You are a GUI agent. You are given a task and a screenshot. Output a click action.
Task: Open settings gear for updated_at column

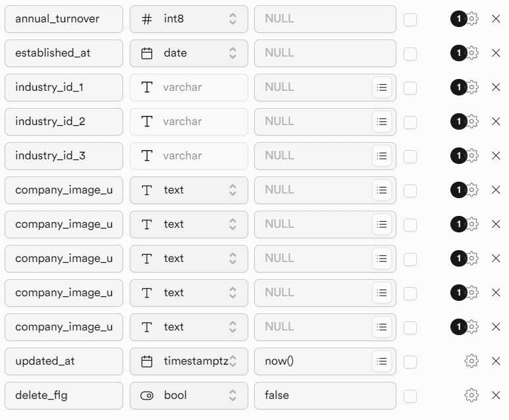pyautogui.click(x=471, y=361)
